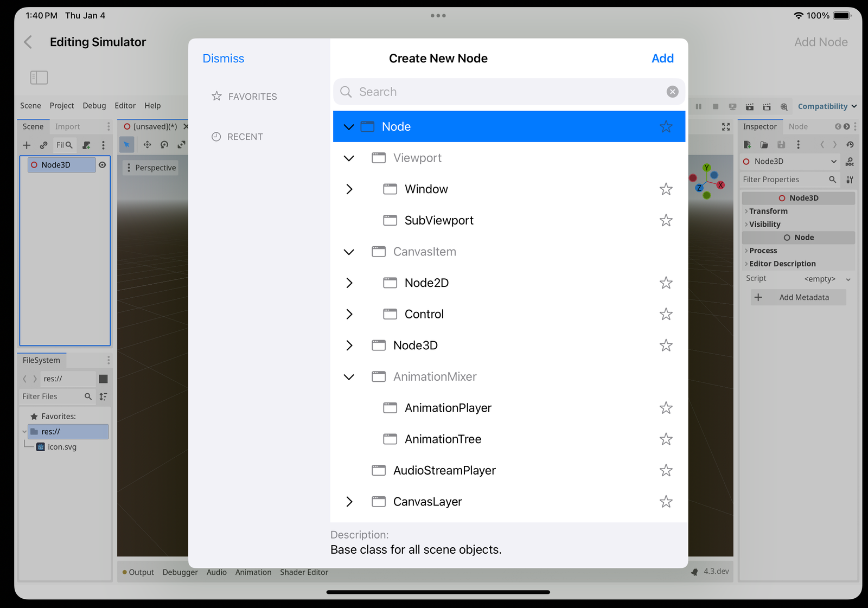The image size is (868, 608).
Task: Select the Scale mode tool
Action: (181, 145)
